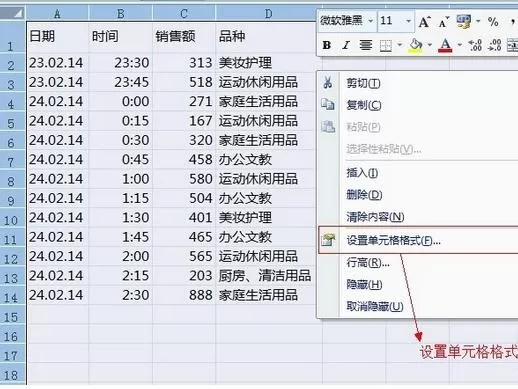
Task: Click the paste icon beside 粘贴
Action: (328, 127)
